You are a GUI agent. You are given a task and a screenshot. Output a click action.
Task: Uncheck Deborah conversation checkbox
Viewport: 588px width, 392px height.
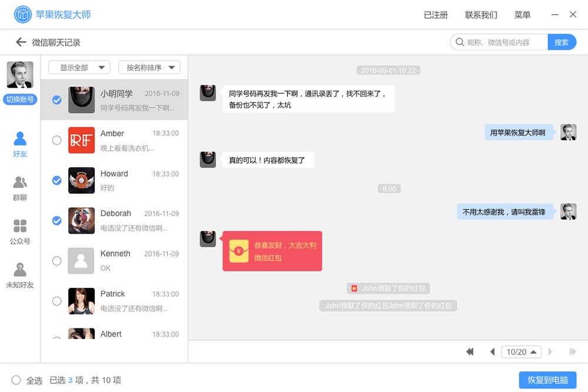[x=56, y=220]
